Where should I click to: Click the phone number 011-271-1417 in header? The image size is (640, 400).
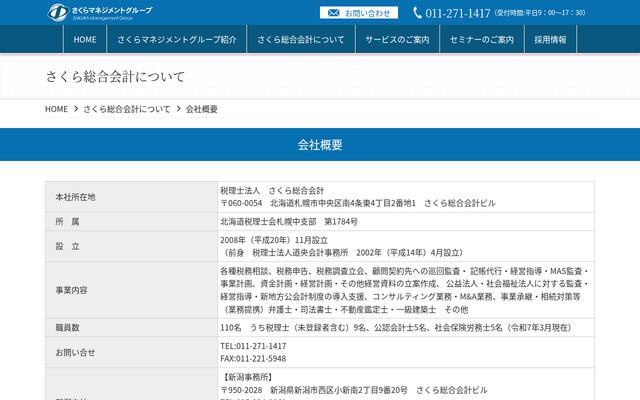click(458, 13)
